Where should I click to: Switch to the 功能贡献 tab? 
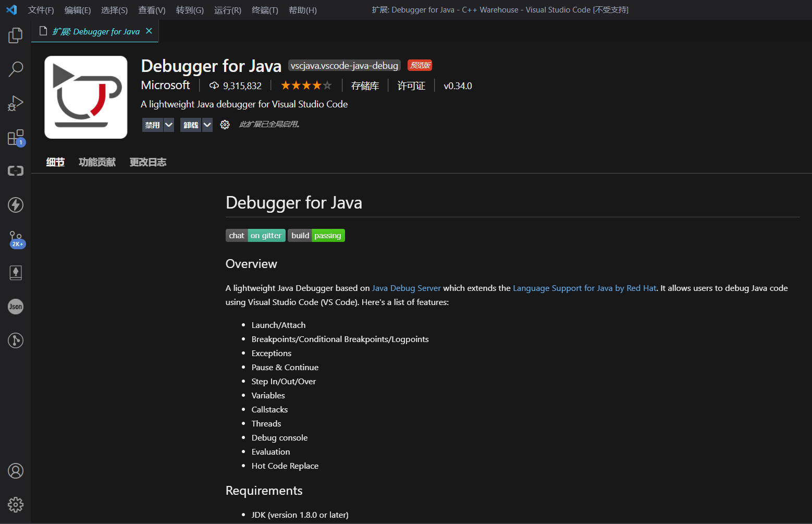pos(97,162)
